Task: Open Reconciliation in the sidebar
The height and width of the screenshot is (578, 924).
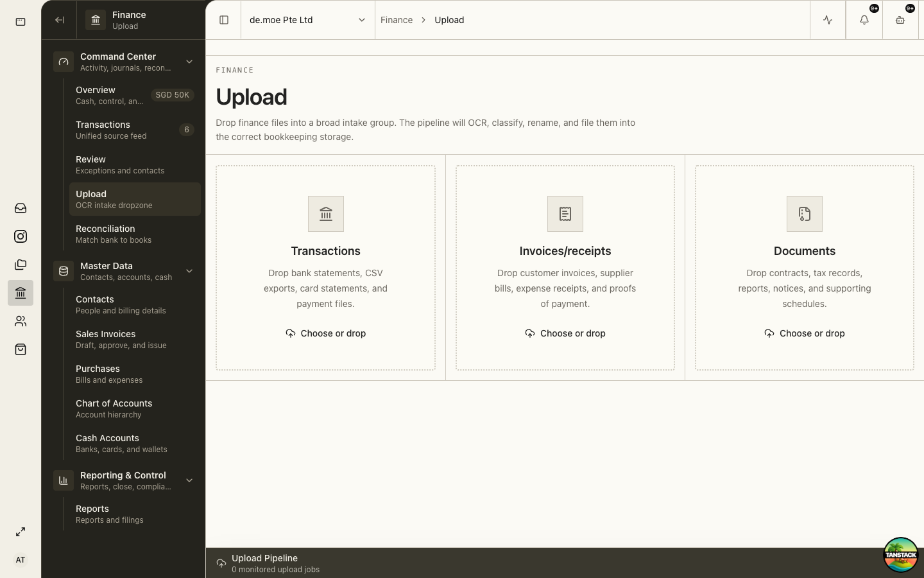Action: pos(135,234)
